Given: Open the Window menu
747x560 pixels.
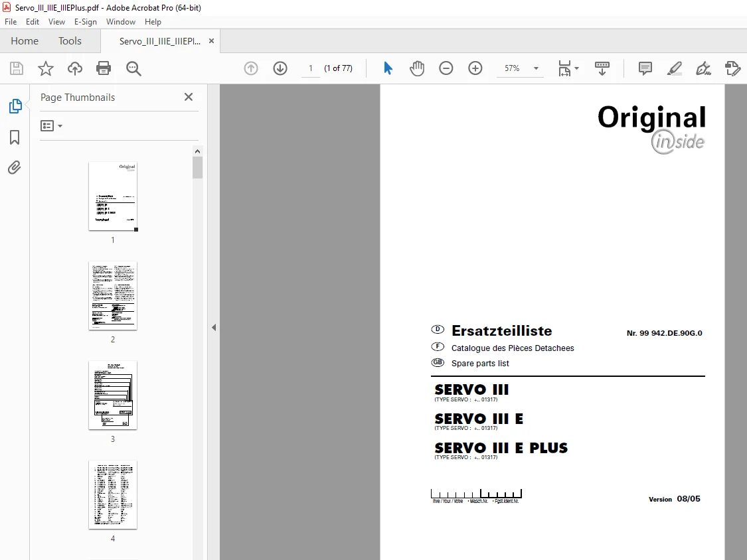Looking at the screenshot, I should click(x=121, y=22).
